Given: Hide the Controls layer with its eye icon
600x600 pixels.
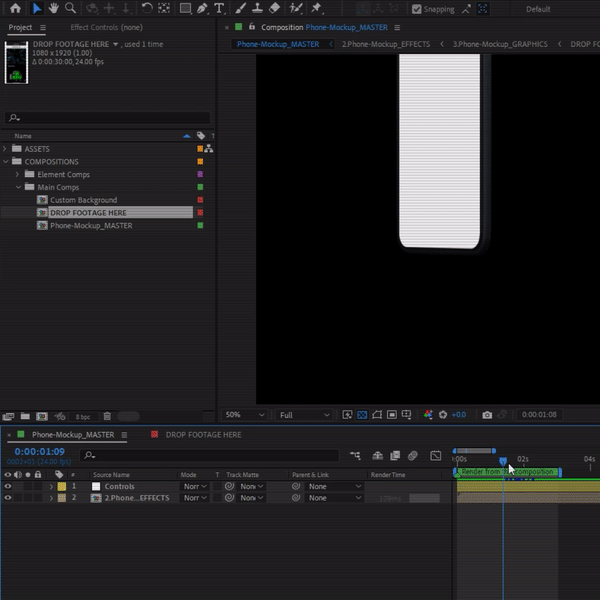Looking at the screenshot, I should (8, 487).
